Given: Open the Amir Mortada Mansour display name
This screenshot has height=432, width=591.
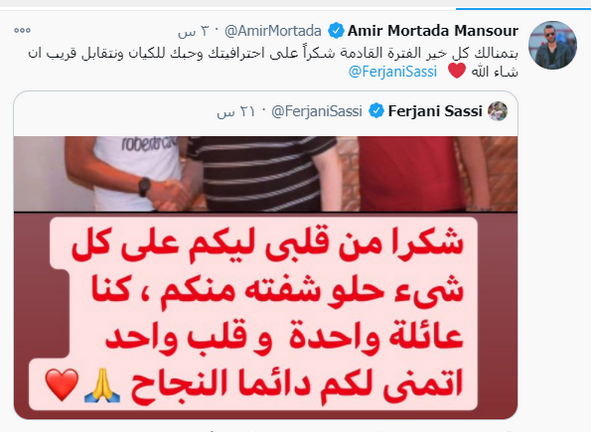Looking at the screenshot, I should tap(433, 31).
